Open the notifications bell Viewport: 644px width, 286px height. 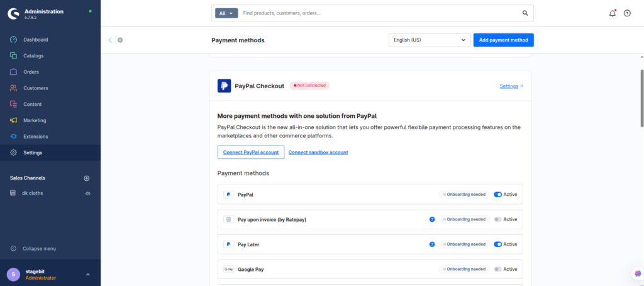pos(613,13)
